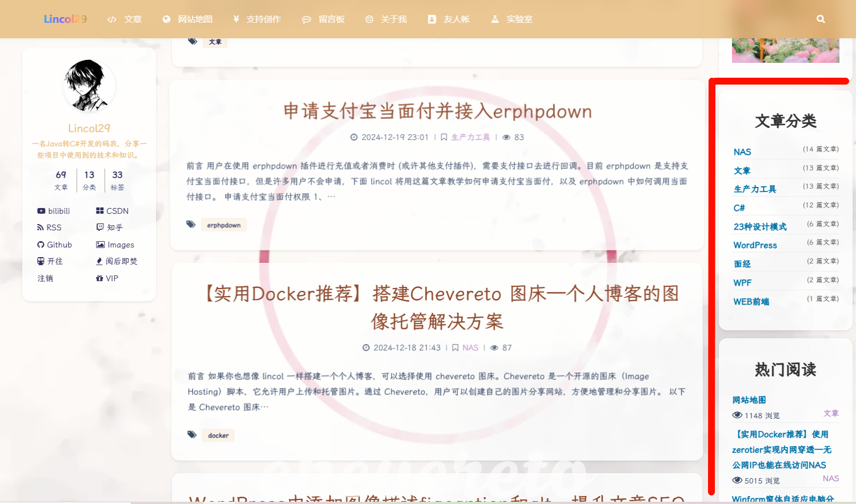Open the 知乎 profile link
This screenshot has height=504, width=856.
coord(110,227)
